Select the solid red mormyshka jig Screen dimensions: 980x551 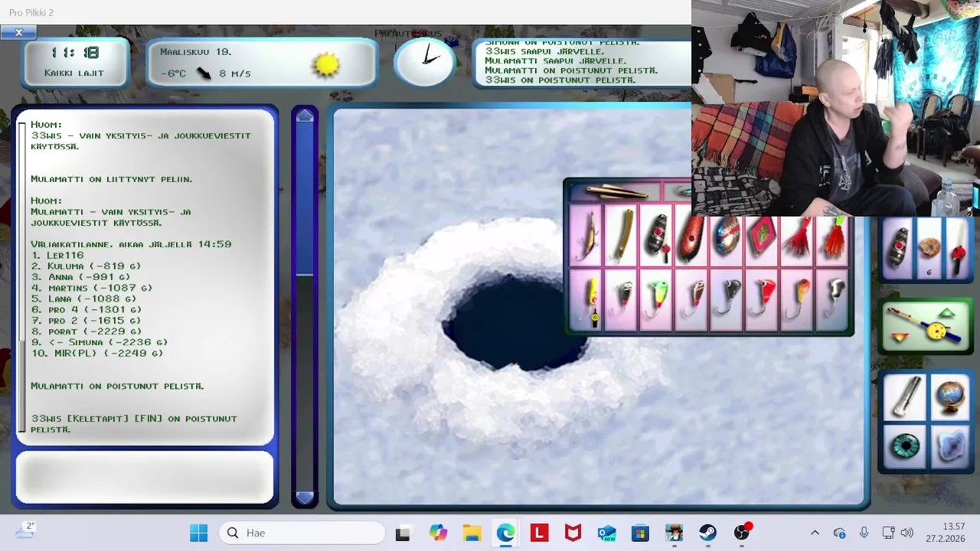coord(761,302)
